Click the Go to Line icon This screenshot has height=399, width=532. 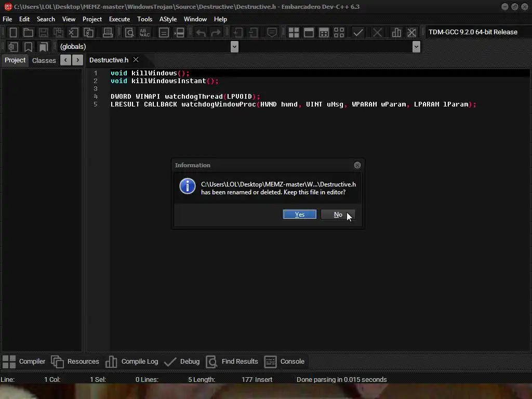(179, 33)
